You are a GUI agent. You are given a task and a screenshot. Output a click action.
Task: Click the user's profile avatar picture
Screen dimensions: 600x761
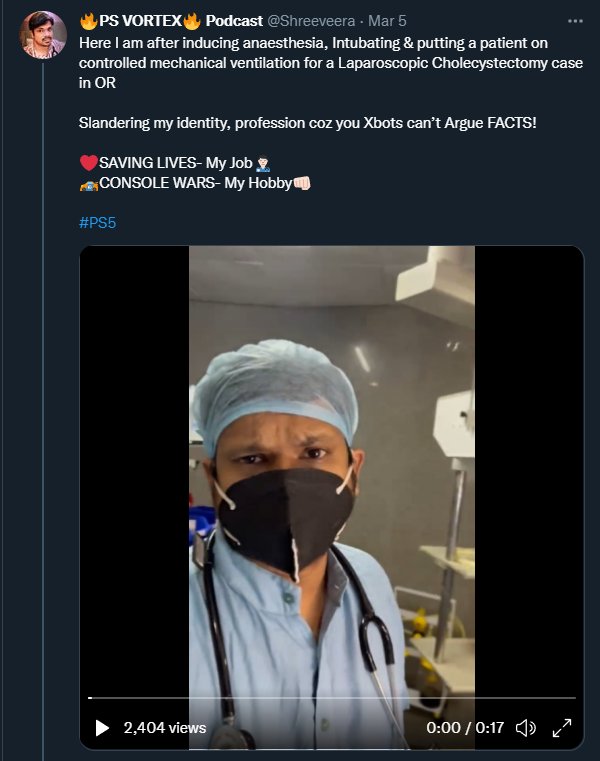click(x=43, y=34)
